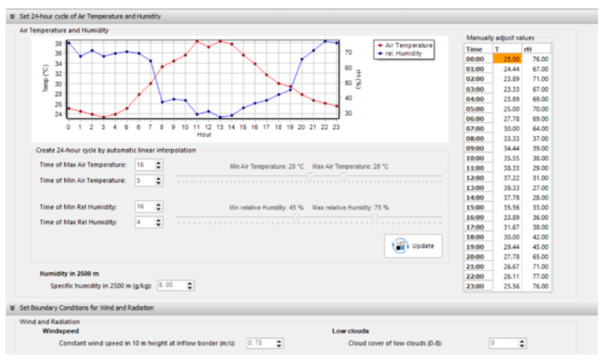Decrease the Time of Min Air Temperature spinner
This screenshot has width=604, height=364.
(x=158, y=183)
